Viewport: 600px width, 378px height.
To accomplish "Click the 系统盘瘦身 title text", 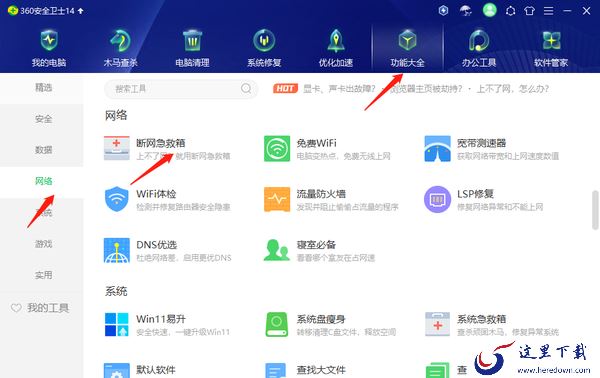I will click(321, 319).
